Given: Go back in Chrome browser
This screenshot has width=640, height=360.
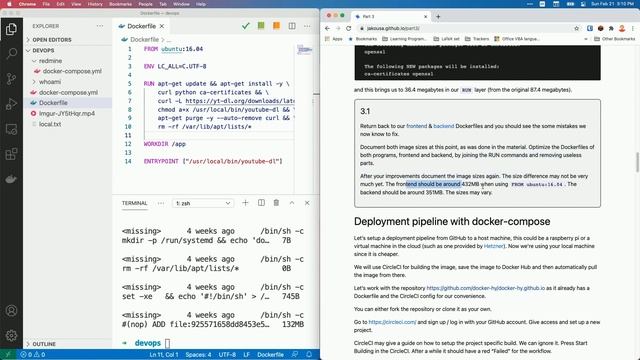Looking at the screenshot, I should tap(327, 28).
